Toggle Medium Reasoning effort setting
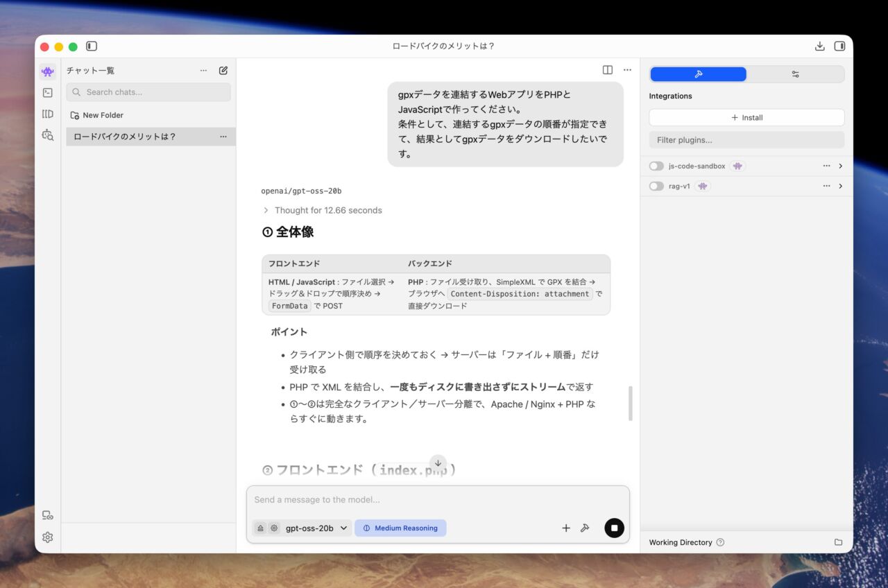This screenshot has height=588, width=888. pos(400,528)
